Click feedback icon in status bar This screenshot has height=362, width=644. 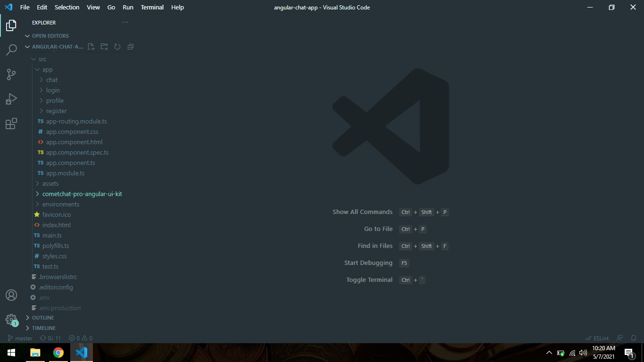[620, 338]
